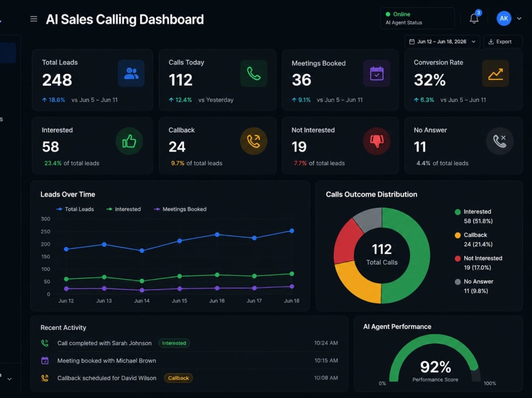The width and height of the screenshot is (532, 398).
Task: Click the 10:08 AM timestamp
Action: (326, 378)
